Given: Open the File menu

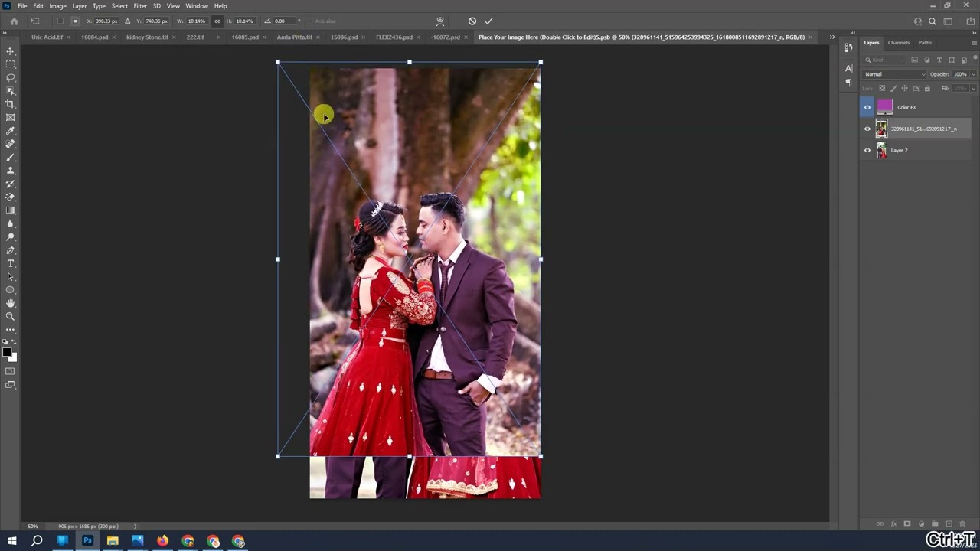Looking at the screenshot, I should click(x=22, y=6).
